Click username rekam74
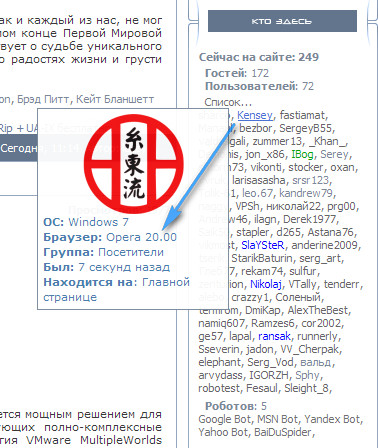This screenshot has height=448, width=378. 261,271
